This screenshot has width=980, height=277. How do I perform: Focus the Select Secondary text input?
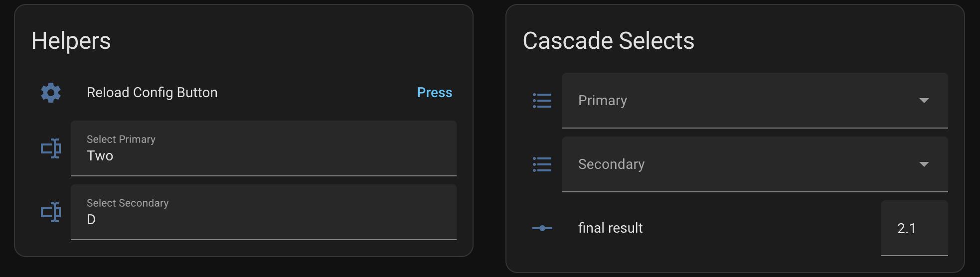click(263, 220)
